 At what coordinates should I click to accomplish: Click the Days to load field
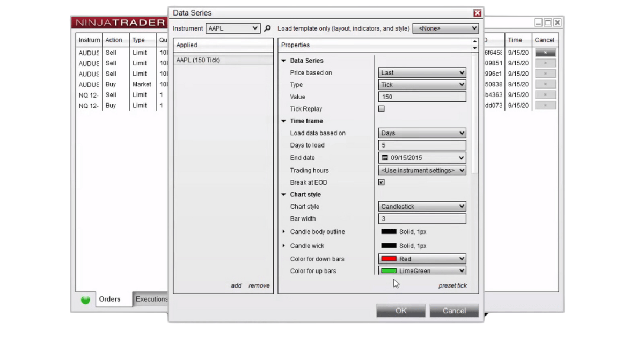click(x=422, y=145)
